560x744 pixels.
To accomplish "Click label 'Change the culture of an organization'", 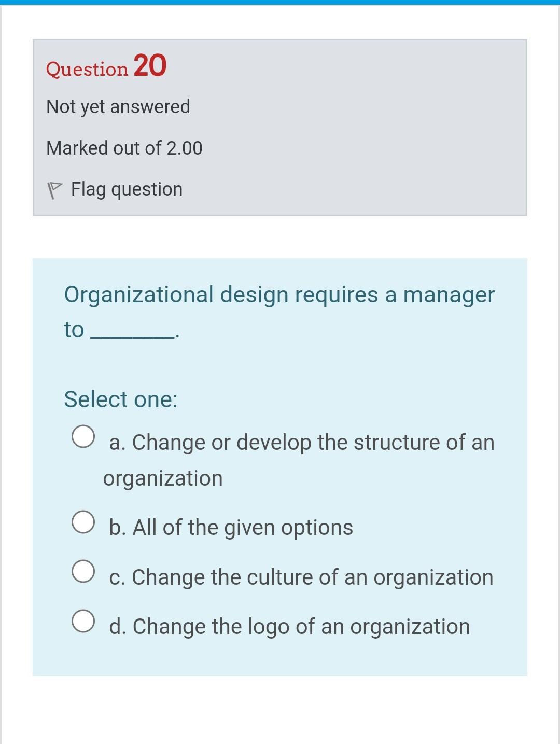I will click(313, 577).
